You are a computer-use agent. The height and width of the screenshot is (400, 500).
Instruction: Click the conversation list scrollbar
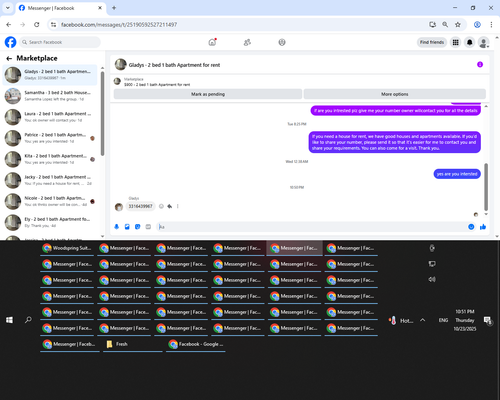(x=102, y=113)
